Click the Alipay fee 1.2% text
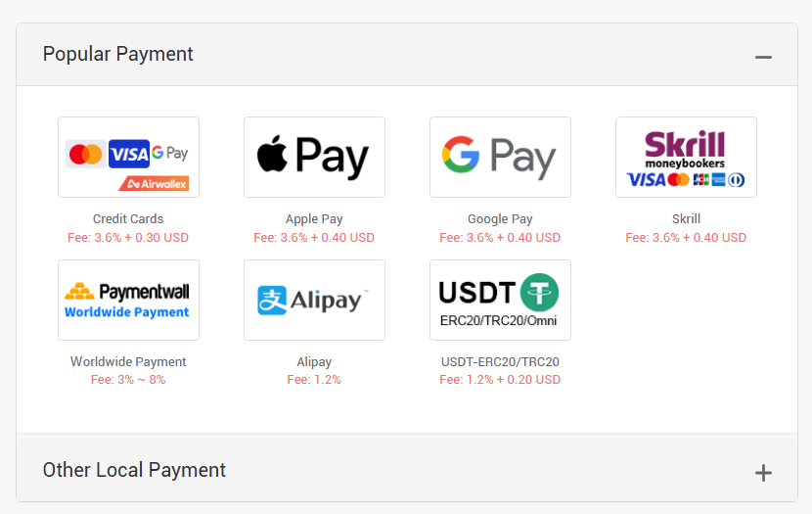The width and height of the screenshot is (812, 514). 314,380
